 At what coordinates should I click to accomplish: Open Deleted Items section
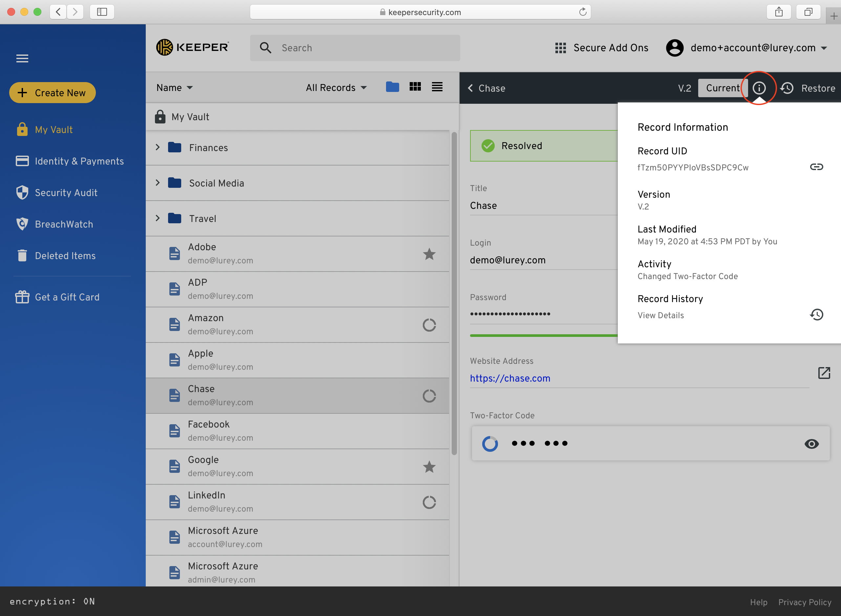56,255
